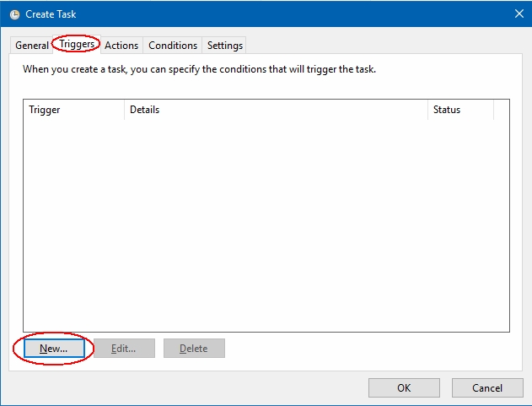
Task: Click the blank header right of Status
Action: coord(502,110)
